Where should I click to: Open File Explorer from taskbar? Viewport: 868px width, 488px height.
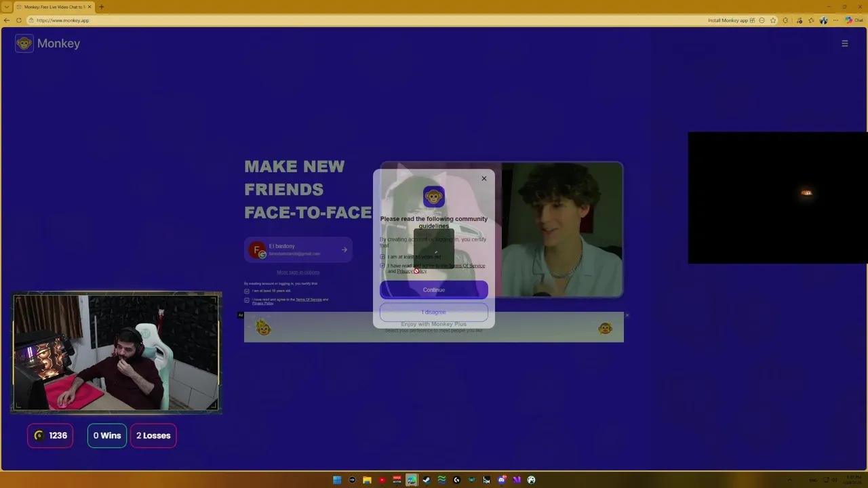(x=367, y=480)
